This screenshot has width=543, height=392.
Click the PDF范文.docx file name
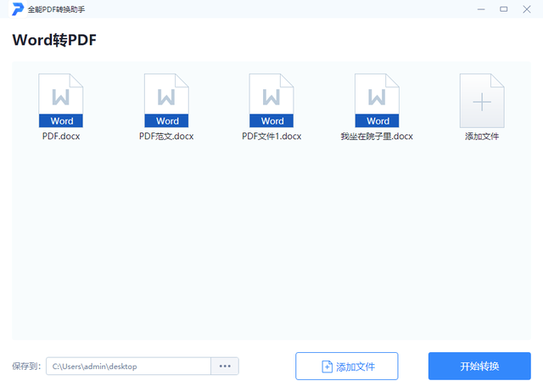point(166,137)
